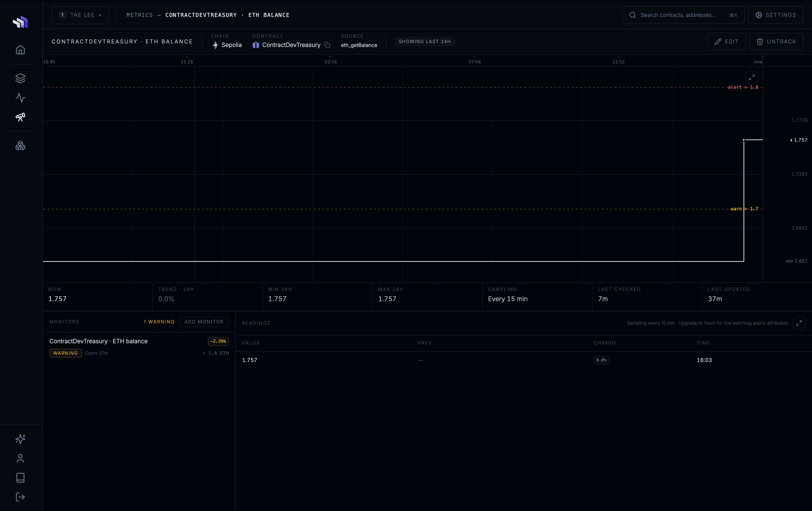Focus the search contracts field
The width and height of the screenshot is (812, 511).
(x=683, y=15)
